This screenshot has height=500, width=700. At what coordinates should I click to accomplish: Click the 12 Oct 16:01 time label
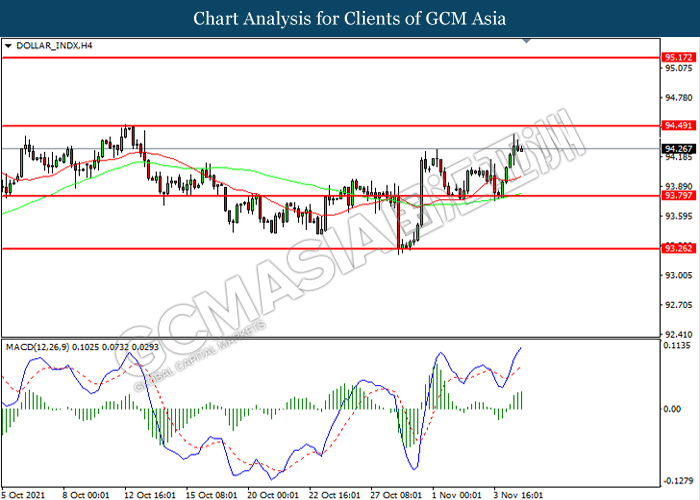point(150,495)
